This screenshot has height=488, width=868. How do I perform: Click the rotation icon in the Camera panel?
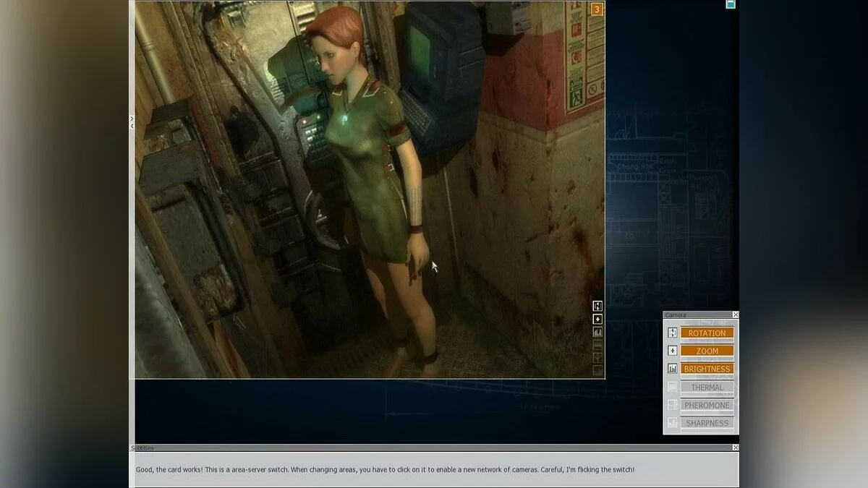pyautogui.click(x=673, y=333)
